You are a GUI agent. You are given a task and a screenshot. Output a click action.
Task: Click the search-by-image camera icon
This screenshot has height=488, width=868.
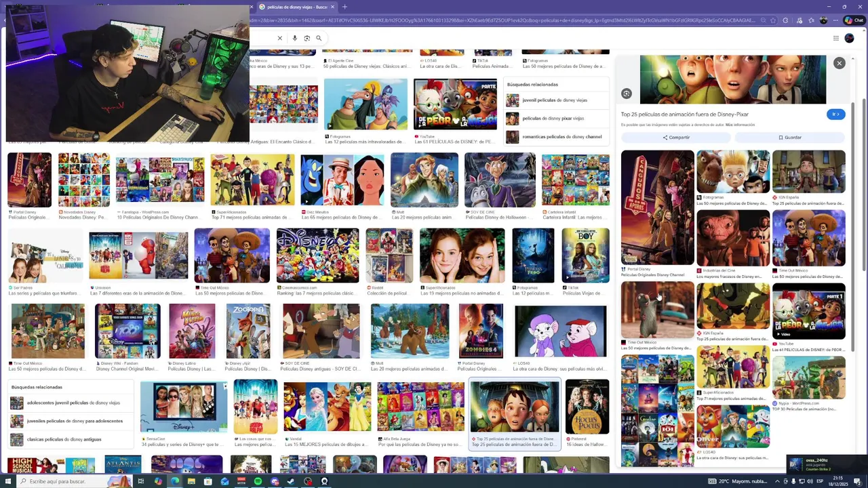pyautogui.click(x=307, y=38)
